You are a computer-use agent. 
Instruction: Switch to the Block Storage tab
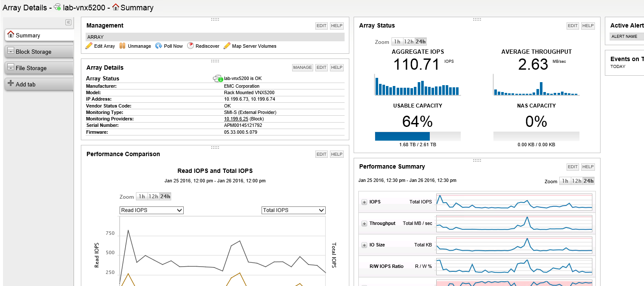[x=39, y=52]
